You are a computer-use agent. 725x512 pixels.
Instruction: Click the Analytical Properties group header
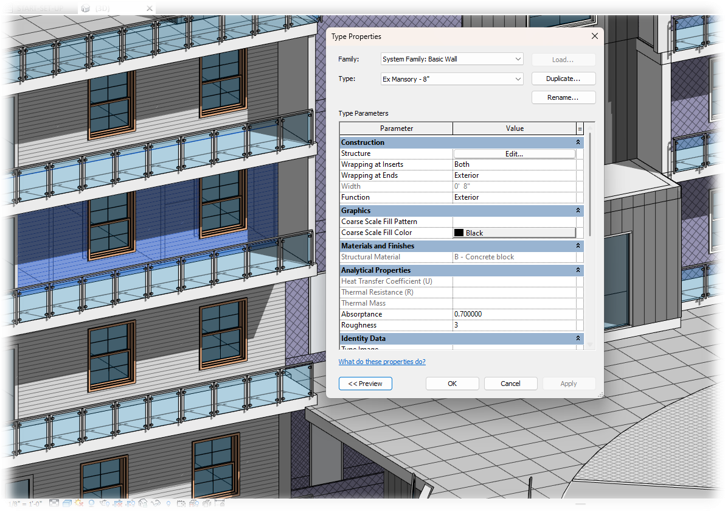coord(461,270)
